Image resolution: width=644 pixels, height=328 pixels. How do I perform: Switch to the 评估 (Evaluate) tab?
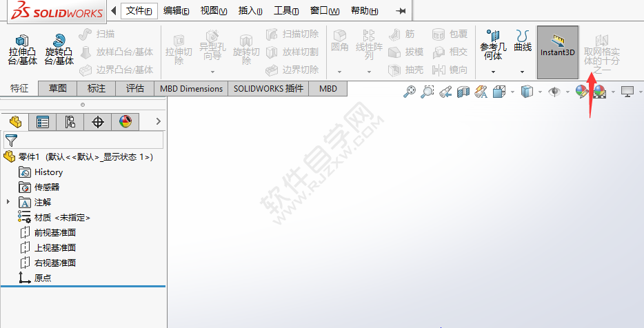coord(134,88)
